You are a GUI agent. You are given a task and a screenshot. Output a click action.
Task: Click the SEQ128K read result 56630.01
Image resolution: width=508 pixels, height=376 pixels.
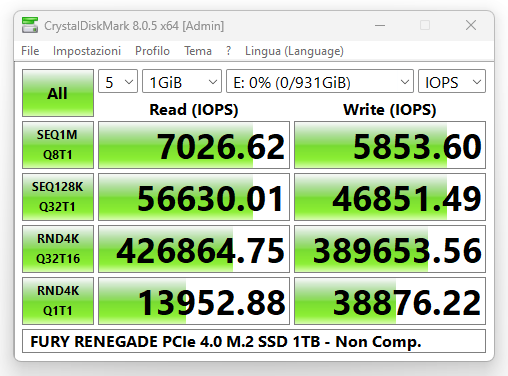click(194, 197)
